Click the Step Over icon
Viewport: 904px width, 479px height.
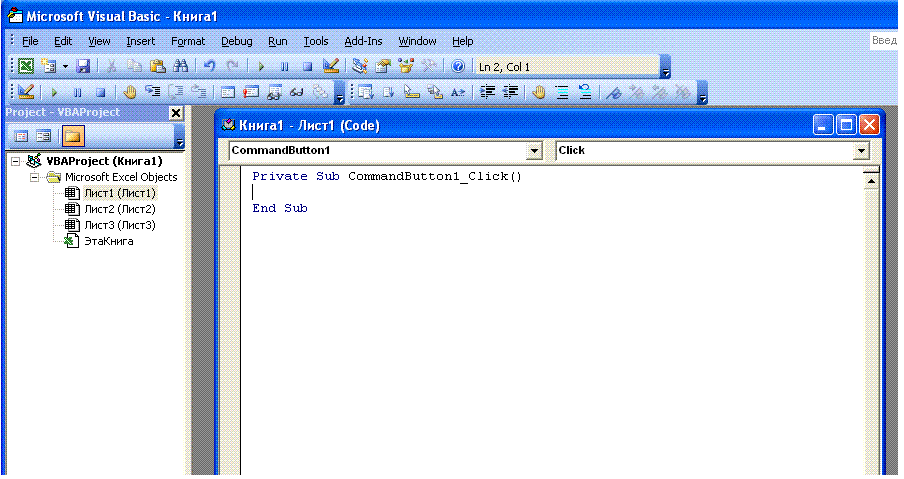(176, 92)
